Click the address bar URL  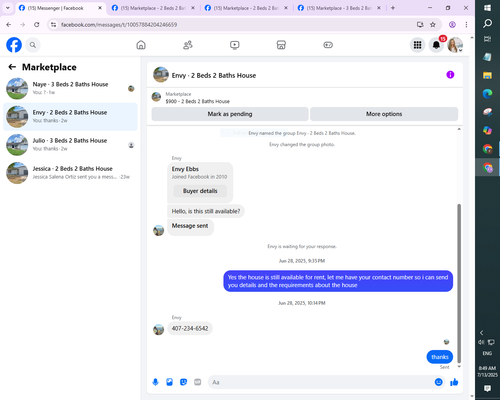(x=119, y=25)
